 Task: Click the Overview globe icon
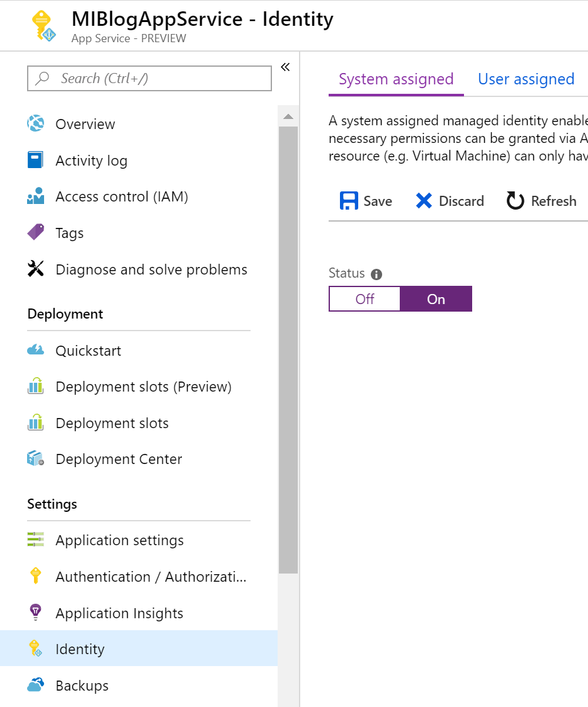tap(36, 124)
